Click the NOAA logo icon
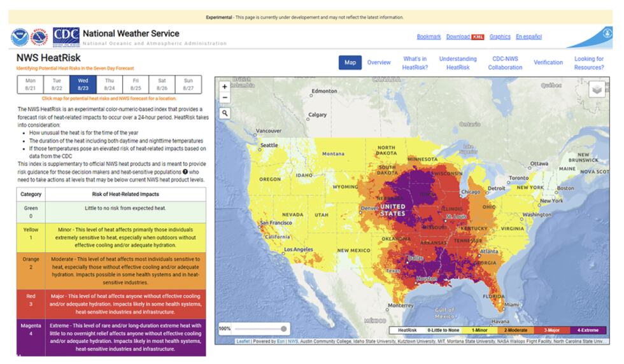Image resolution: width=624 pixels, height=364 pixels. [20, 37]
